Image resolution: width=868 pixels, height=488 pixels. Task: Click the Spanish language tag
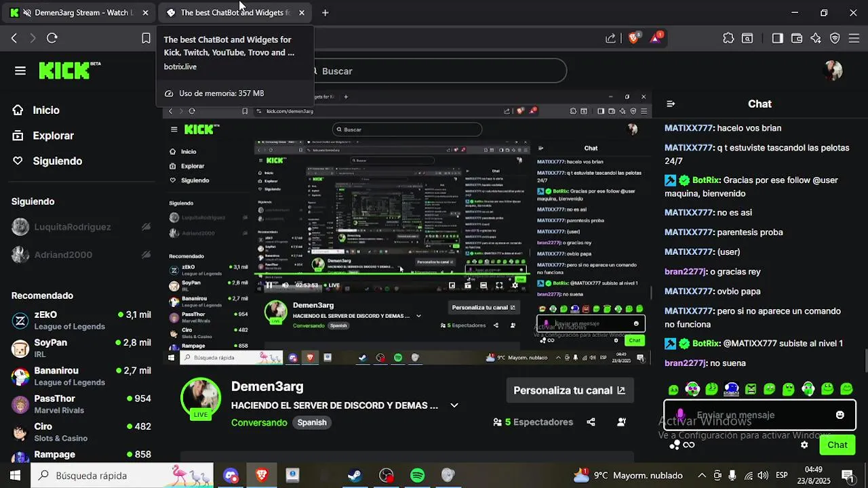coord(312,422)
